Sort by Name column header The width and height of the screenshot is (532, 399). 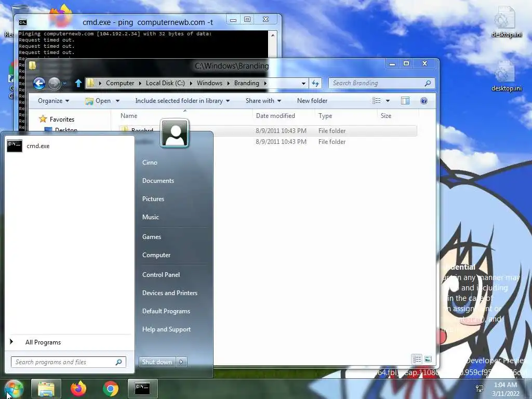pos(129,116)
